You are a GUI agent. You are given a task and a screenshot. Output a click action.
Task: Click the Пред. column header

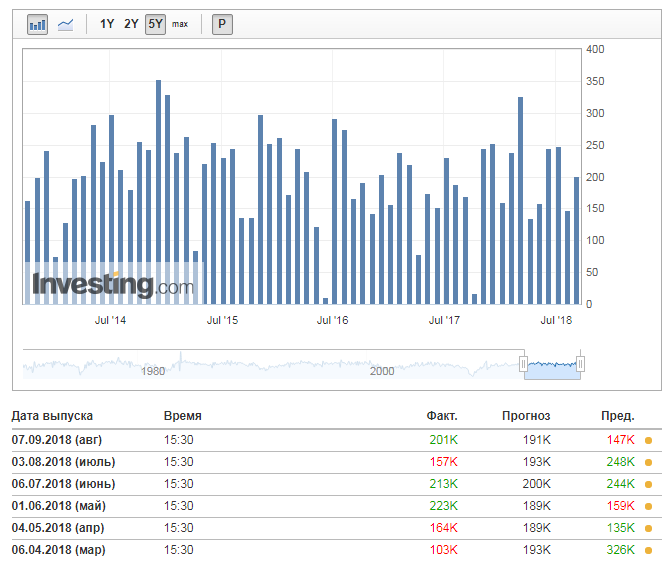(618, 416)
